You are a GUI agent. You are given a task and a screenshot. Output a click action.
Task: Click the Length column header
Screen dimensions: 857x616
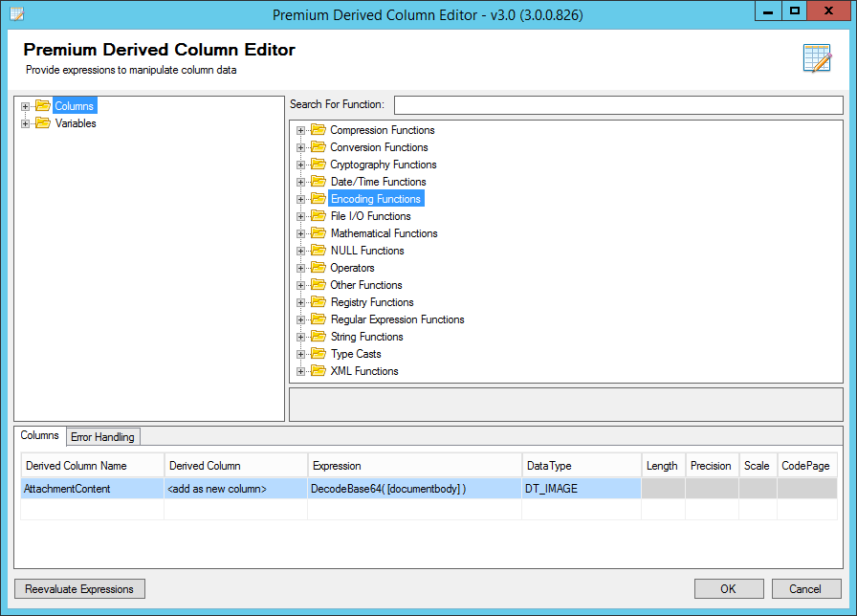tap(663, 466)
